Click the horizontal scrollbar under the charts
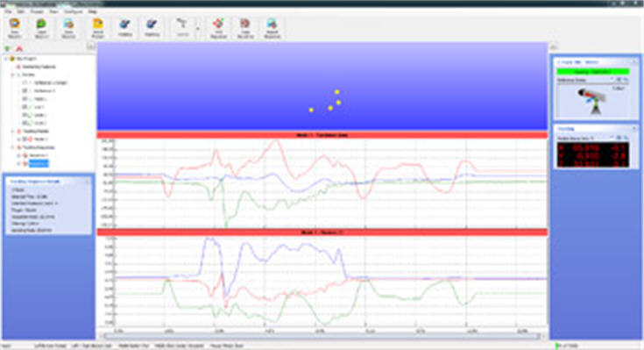Viewport: 644px width, 350px height. click(x=322, y=337)
